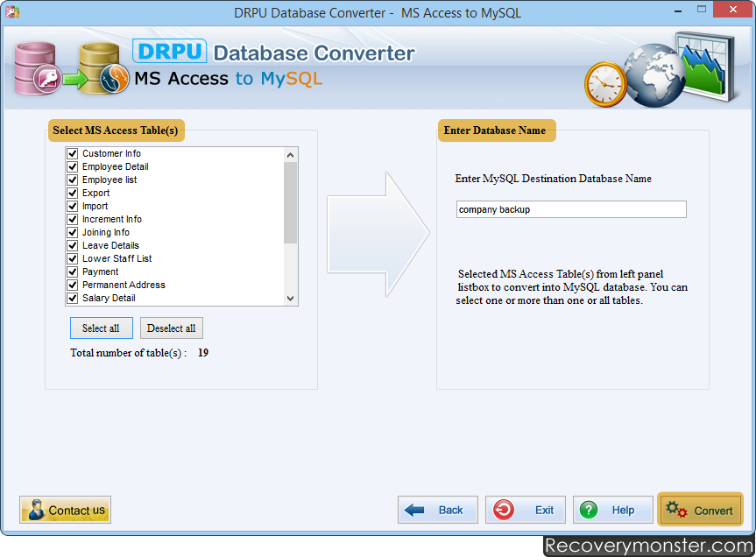Click the 'Customer Info' table name
Screen dimensions: 756x557
click(111, 154)
